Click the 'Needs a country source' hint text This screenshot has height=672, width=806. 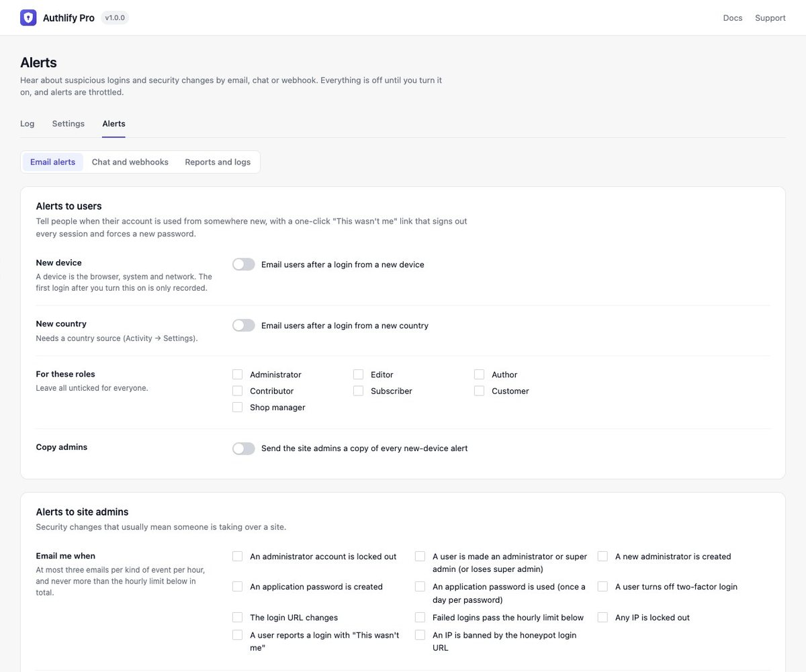pos(117,338)
